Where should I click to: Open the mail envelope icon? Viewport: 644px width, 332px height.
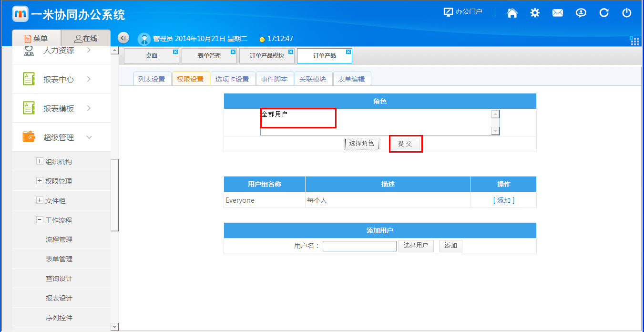tap(558, 13)
